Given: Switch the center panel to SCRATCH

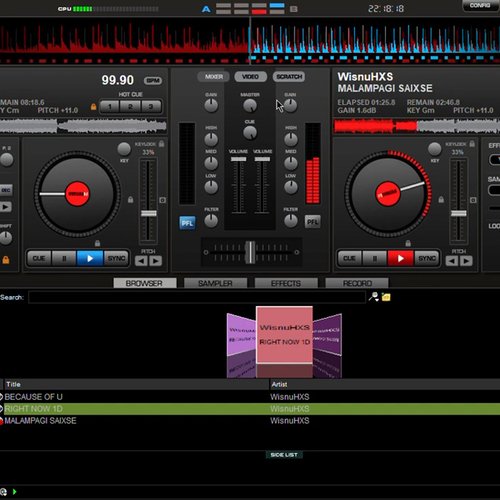Looking at the screenshot, I should click(289, 77).
